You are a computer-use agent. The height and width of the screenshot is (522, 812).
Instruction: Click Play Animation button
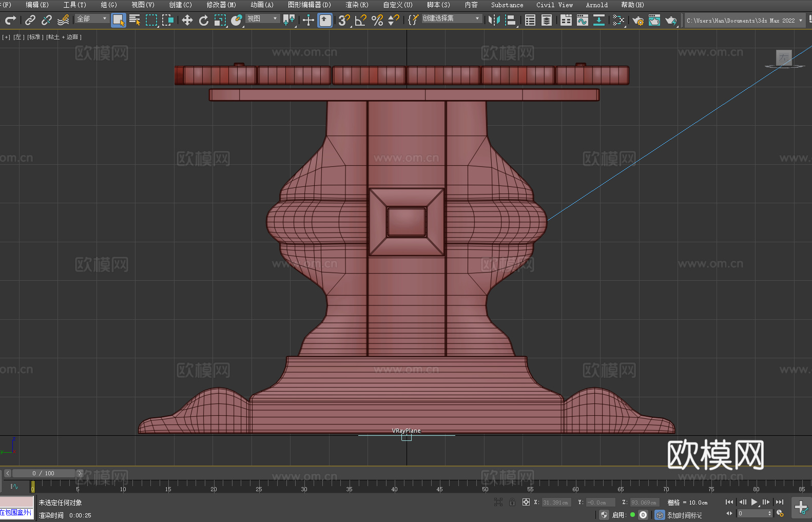755,502
